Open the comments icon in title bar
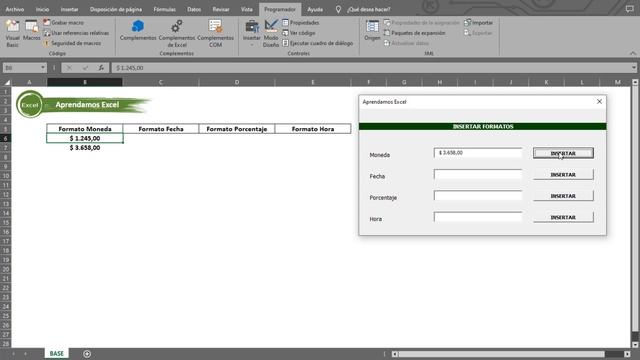Viewport: 640px width, 360px height. point(630,9)
